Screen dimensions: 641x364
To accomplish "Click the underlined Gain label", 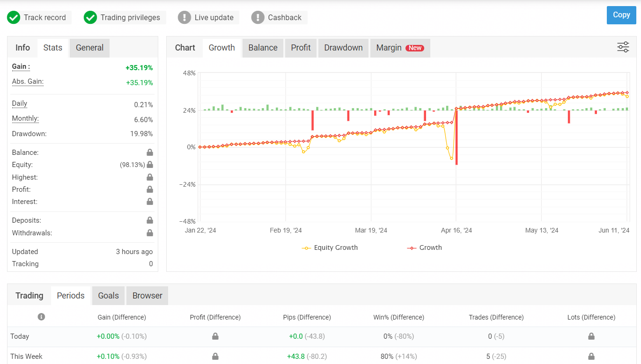I will click(x=21, y=67).
